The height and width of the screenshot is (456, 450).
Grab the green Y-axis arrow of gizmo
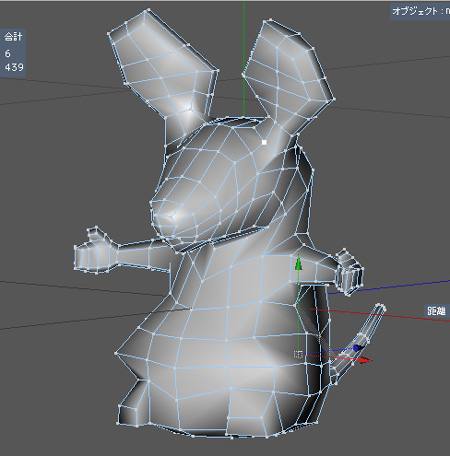(x=299, y=263)
